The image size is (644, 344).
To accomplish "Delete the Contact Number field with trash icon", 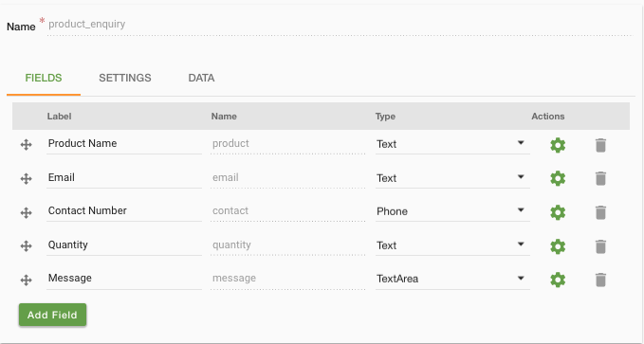I will [600, 212].
